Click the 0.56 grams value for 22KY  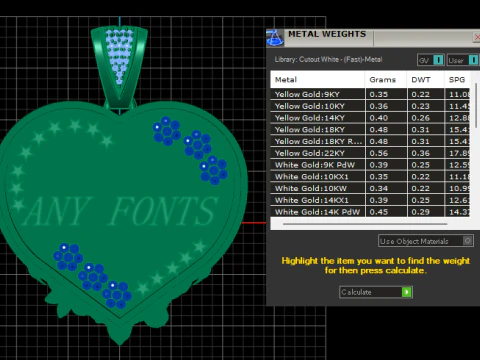coord(379,153)
